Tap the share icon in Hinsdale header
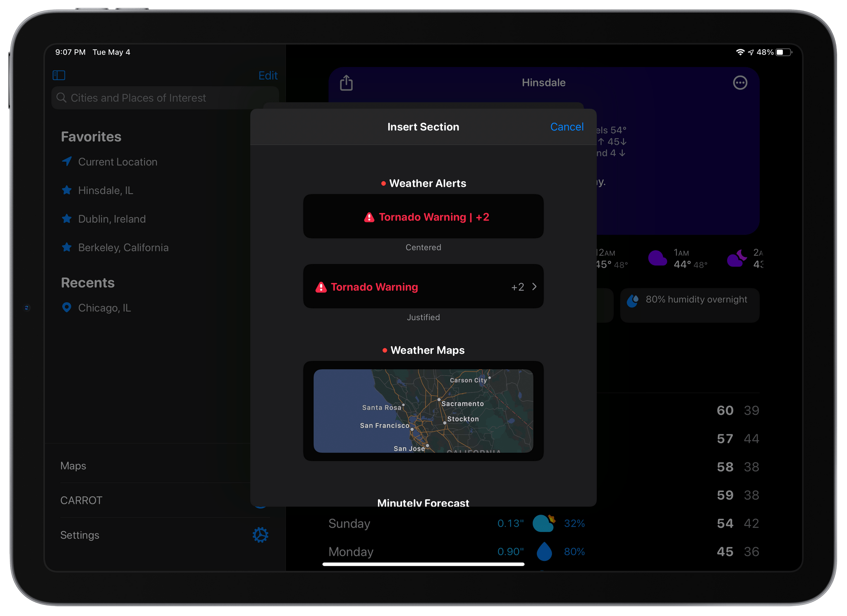This screenshot has width=847, height=616. coord(347,83)
